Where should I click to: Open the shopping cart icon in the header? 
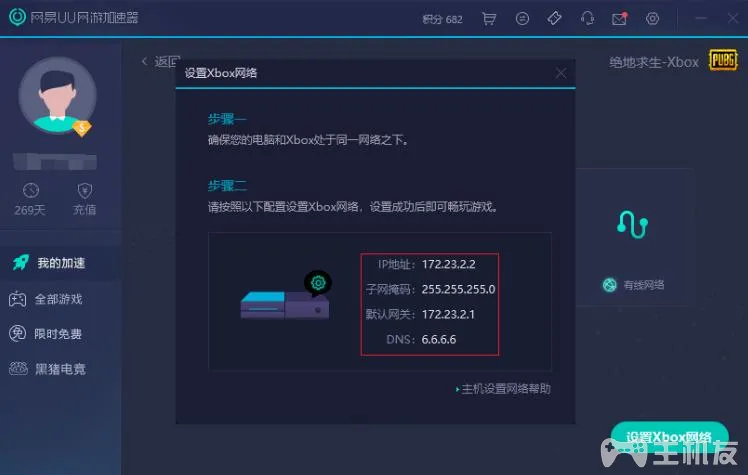click(x=489, y=19)
